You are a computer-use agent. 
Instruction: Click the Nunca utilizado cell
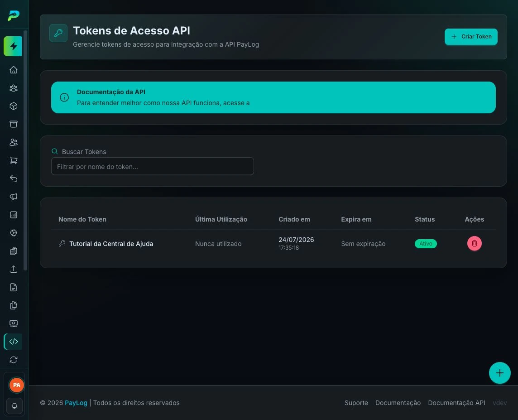pos(218,244)
